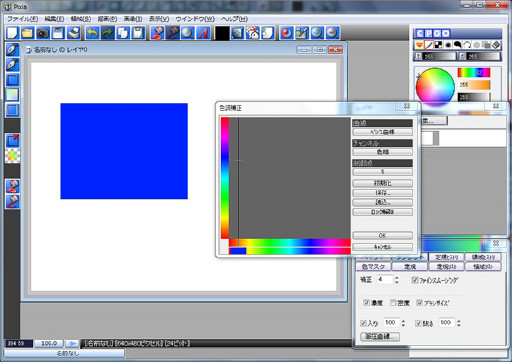Screen dimensions: 512x362
Task: Toggle the ファインスムージング checkbox
Action: click(x=415, y=280)
